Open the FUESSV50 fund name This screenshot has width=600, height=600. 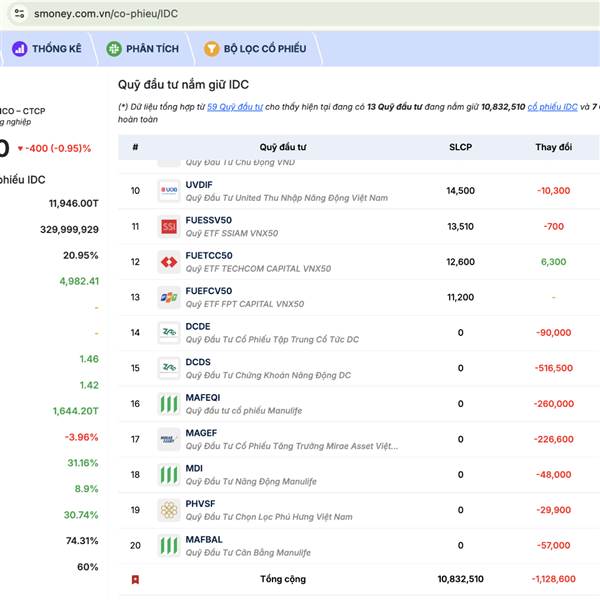click(x=209, y=220)
